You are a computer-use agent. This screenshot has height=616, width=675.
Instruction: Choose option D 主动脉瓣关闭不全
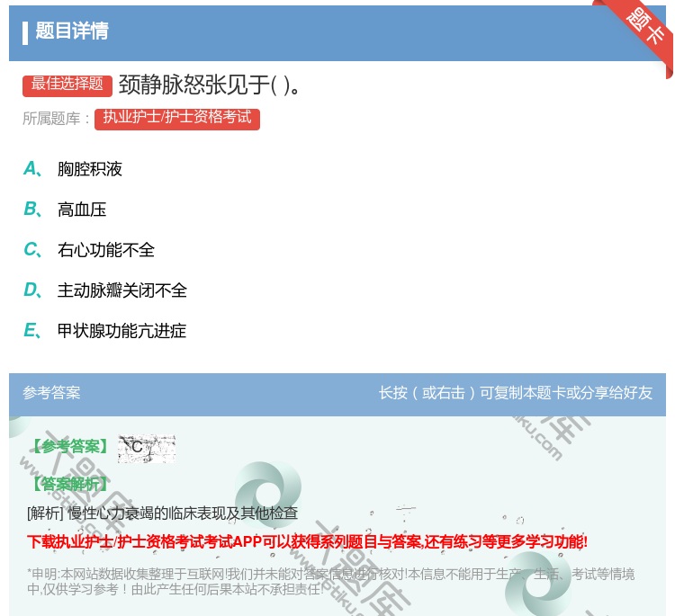tap(105, 290)
